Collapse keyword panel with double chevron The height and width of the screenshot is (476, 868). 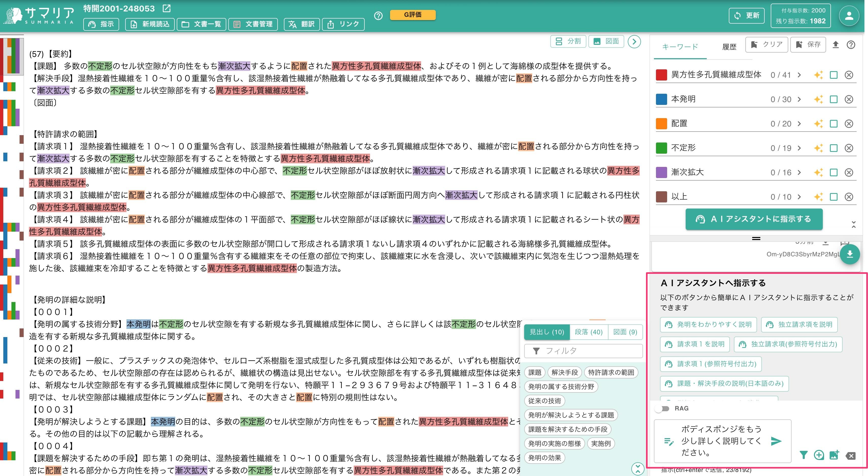(854, 225)
